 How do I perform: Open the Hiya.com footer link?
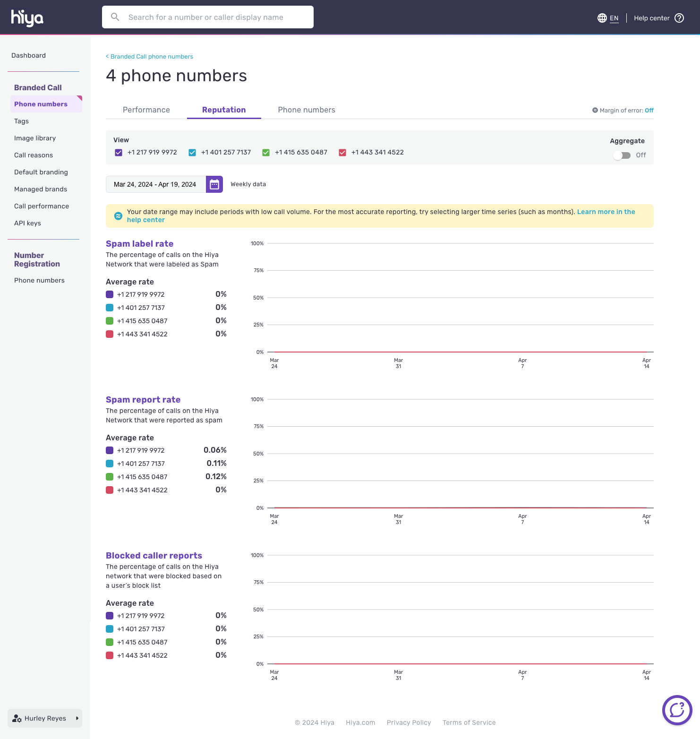[360, 722]
